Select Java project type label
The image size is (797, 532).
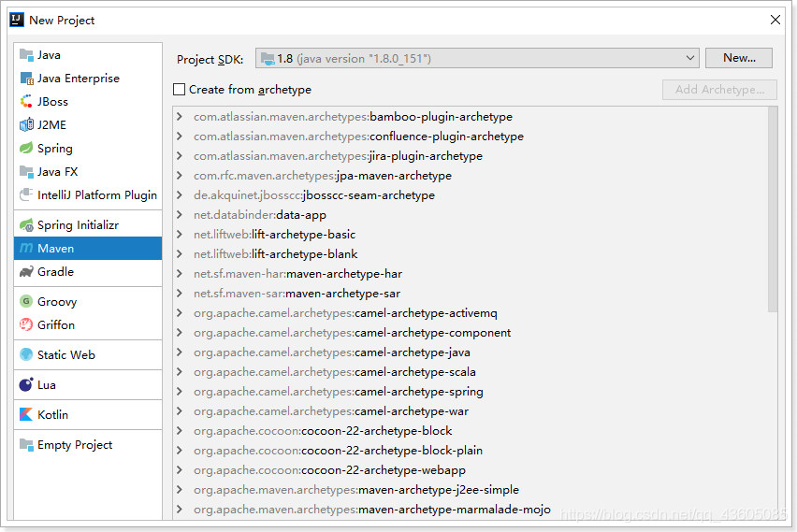[x=49, y=55]
